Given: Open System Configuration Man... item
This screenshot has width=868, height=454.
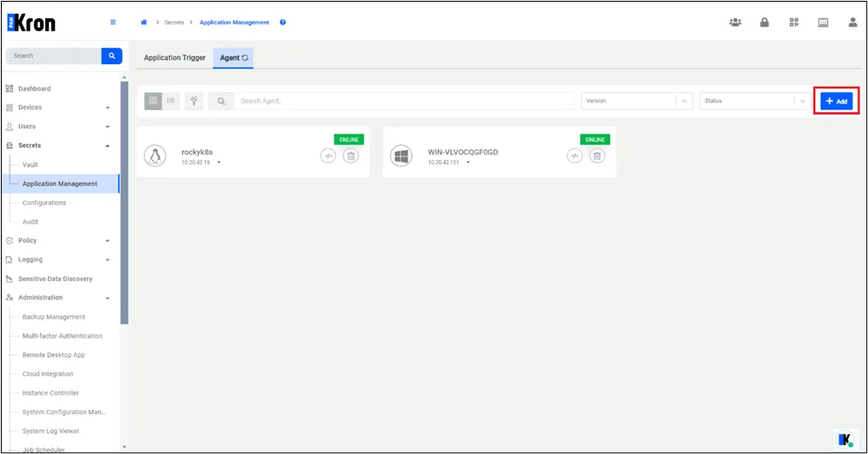Looking at the screenshot, I should pyautogui.click(x=63, y=412).
